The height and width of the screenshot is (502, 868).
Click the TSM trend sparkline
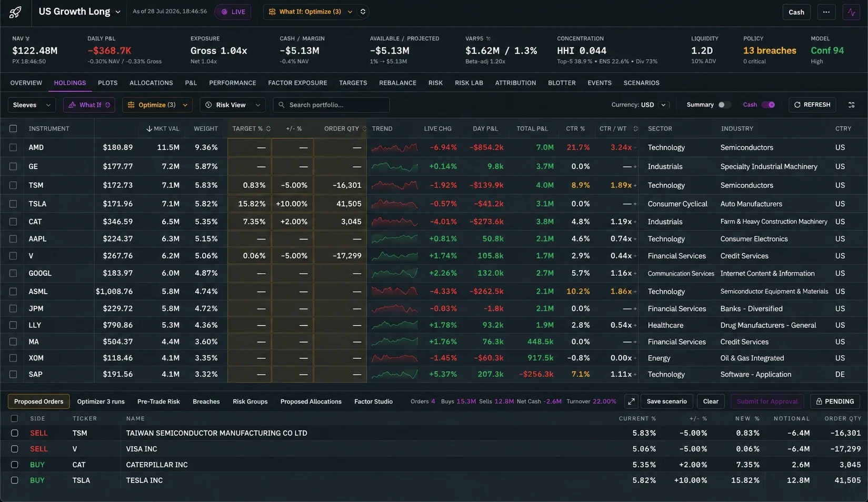pos(394,185)
